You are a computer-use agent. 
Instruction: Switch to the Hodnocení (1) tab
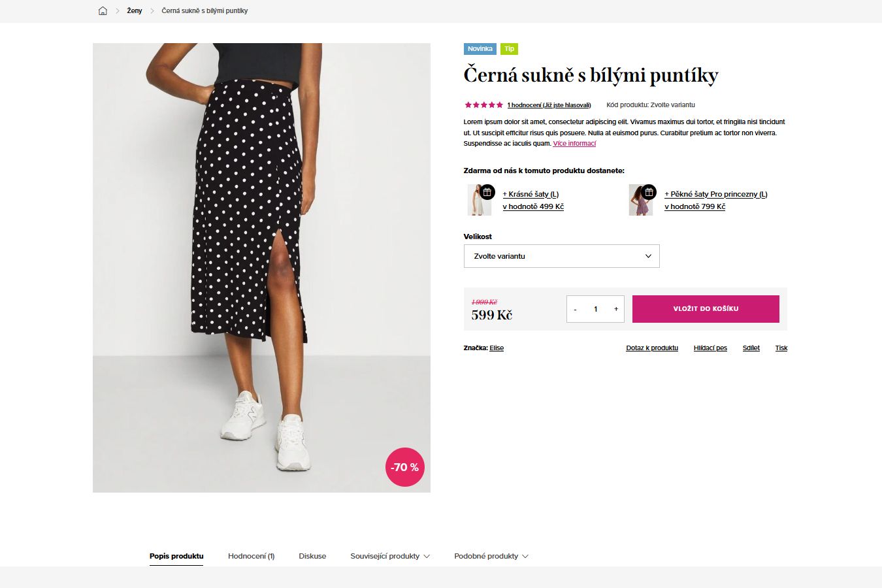pos(251,556)
